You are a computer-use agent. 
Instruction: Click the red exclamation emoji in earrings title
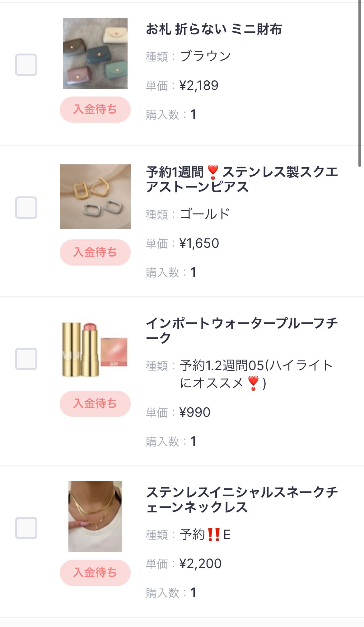(x=213, y=172)
